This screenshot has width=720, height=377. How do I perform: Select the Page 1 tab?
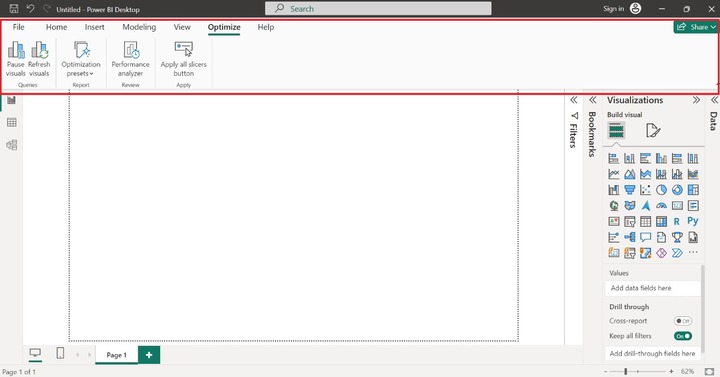pos(116,355)
